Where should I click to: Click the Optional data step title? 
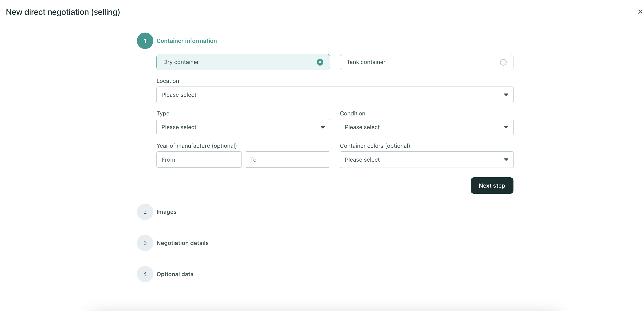(175, 274)
